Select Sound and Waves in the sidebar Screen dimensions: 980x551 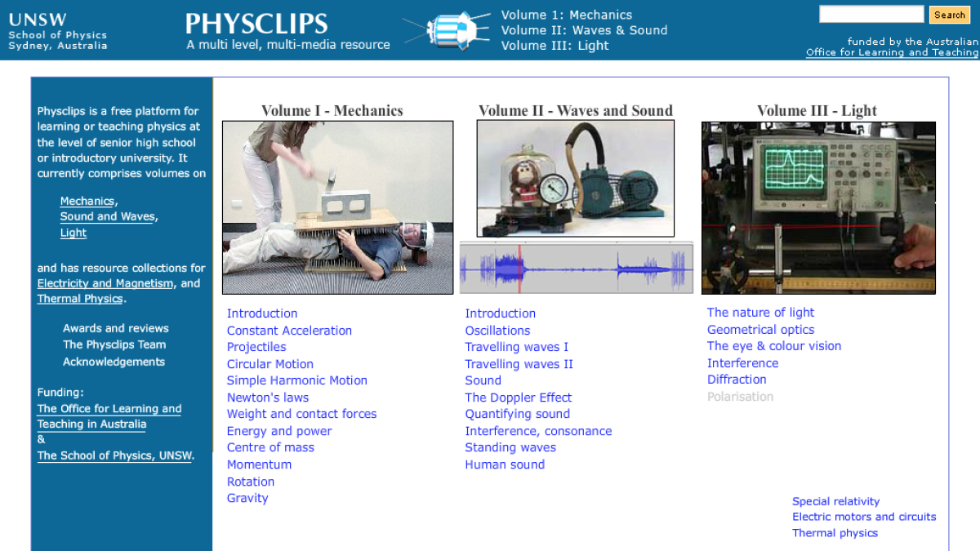click(x=108, y=216)
